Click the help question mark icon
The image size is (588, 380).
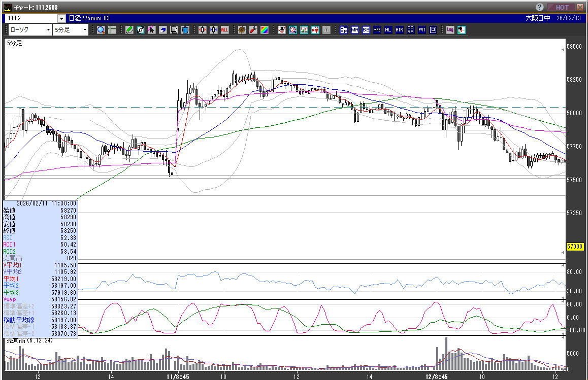click(539, 7)
